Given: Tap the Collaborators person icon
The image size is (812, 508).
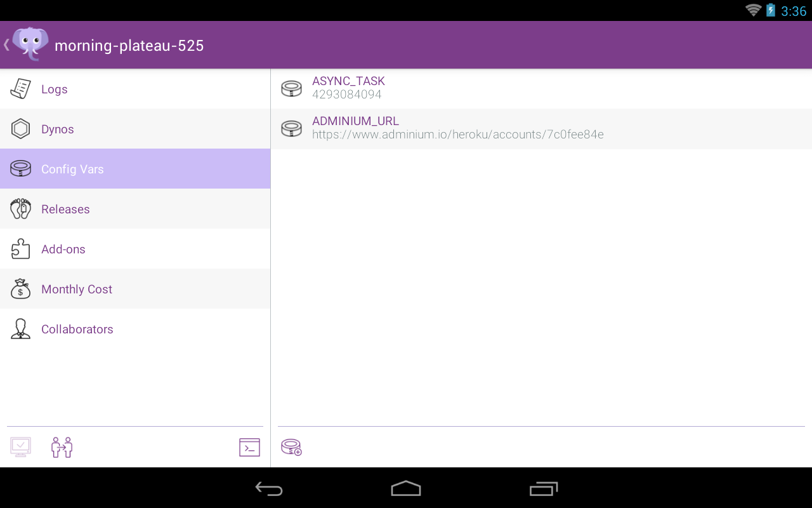Looking at the screenshot, I should point(20,329).
